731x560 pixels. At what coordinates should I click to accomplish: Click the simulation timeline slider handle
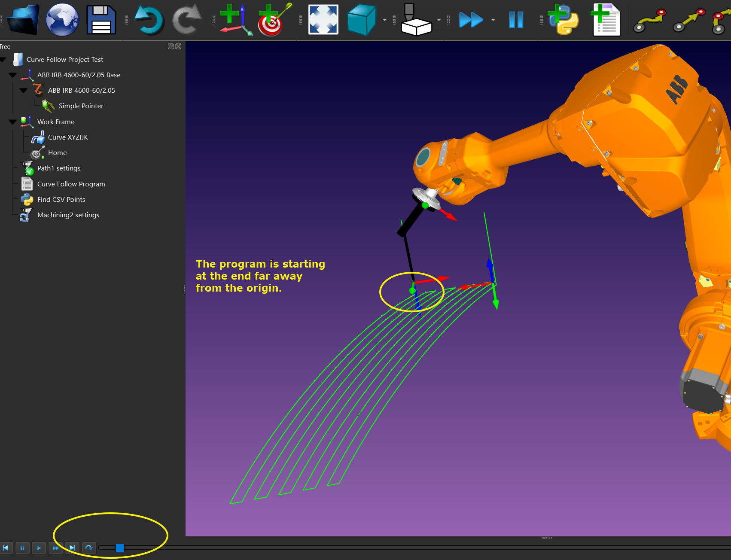tap(120, 548)
